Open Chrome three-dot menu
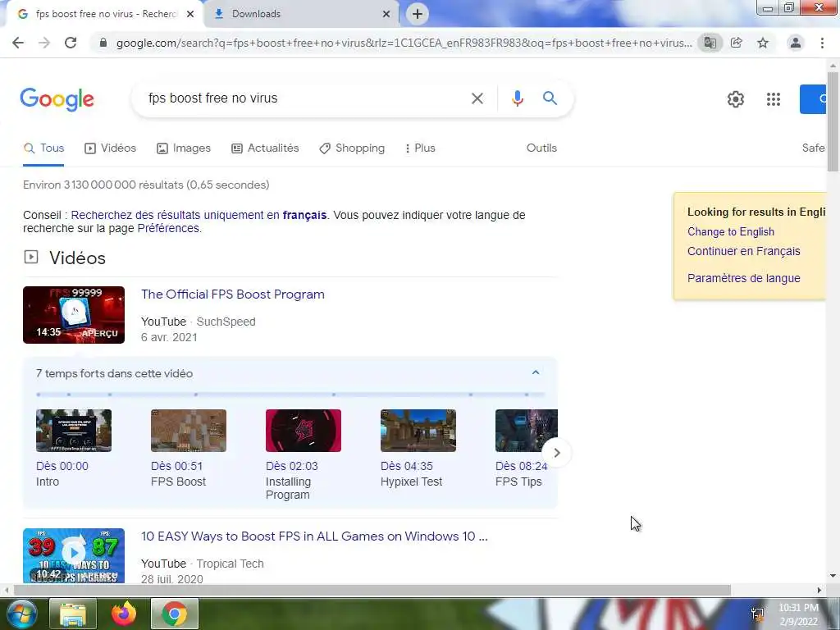This screenshot has width=840, height=630. tap(822, 43)
